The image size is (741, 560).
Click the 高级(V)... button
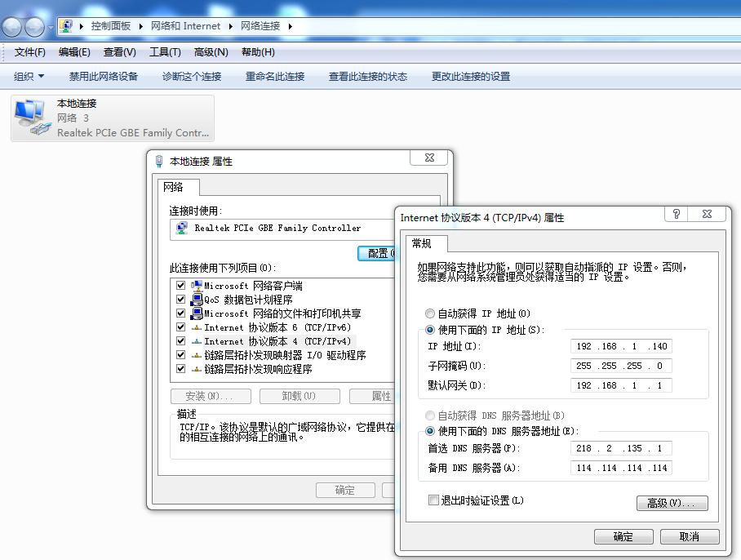coord(672,503)
